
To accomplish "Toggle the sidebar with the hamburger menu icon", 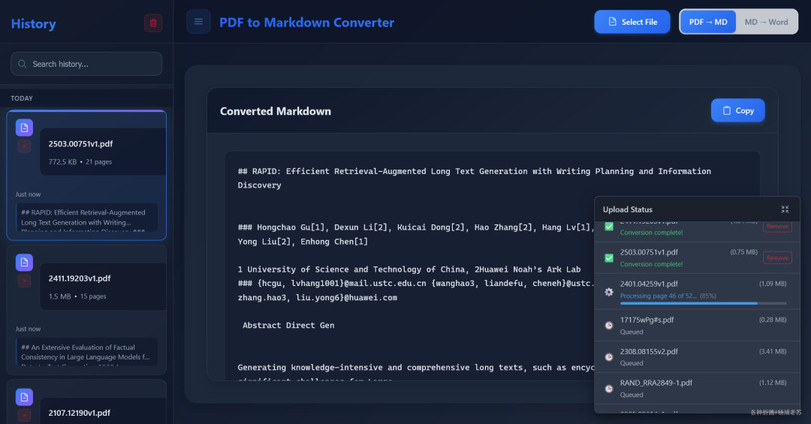I will [x=199, y=22].
